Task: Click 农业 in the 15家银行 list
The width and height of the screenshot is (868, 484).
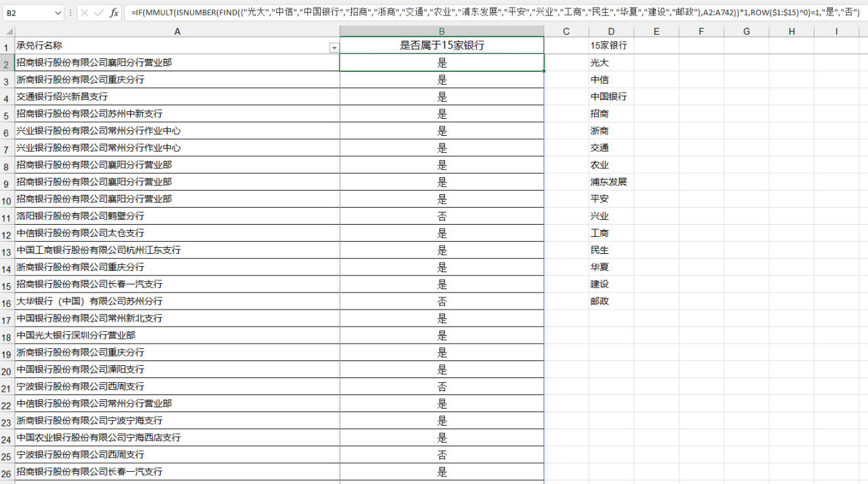Action: tap(611, 164)
